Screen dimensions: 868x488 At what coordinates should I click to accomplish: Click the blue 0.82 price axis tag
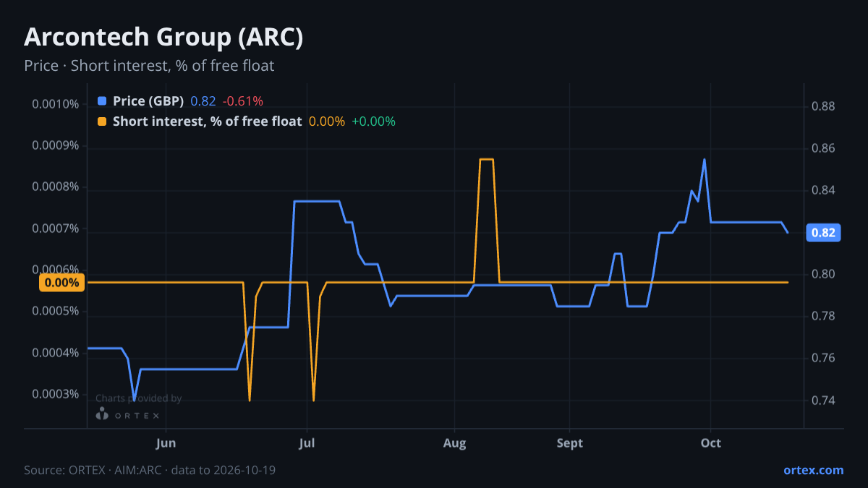(x=824, y=233)
